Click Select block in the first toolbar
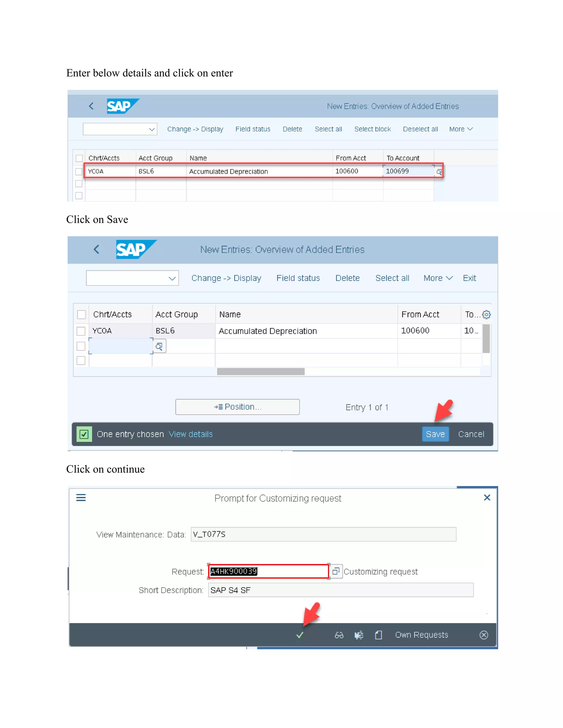 [372, 129]
